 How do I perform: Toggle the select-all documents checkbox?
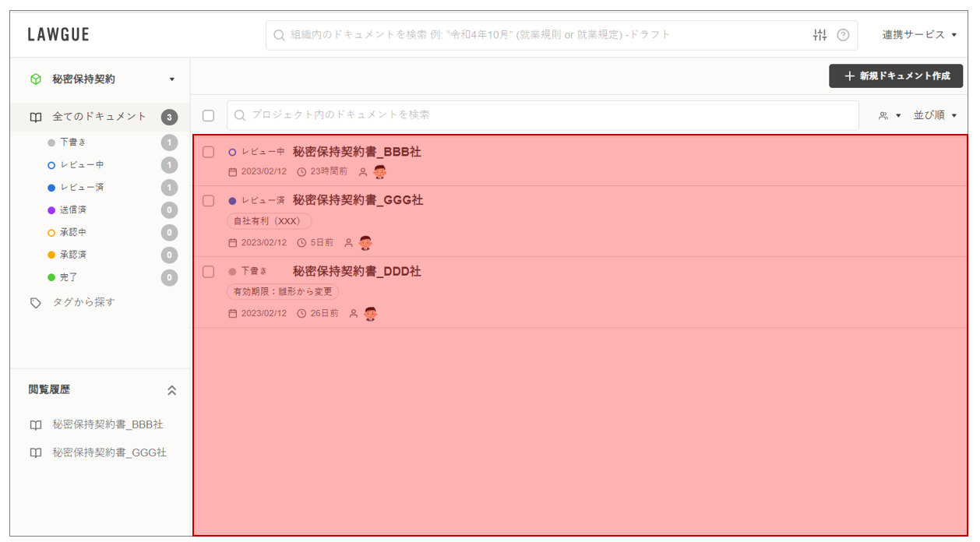(x=208, y=115)
